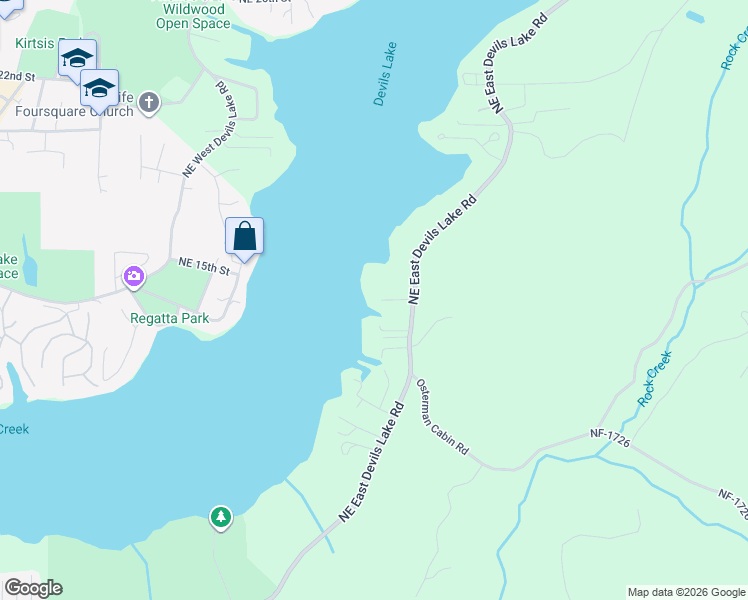The image size is (748, 600).
Task: Click the Regatta Park label
Action: [x=169, y=318]
